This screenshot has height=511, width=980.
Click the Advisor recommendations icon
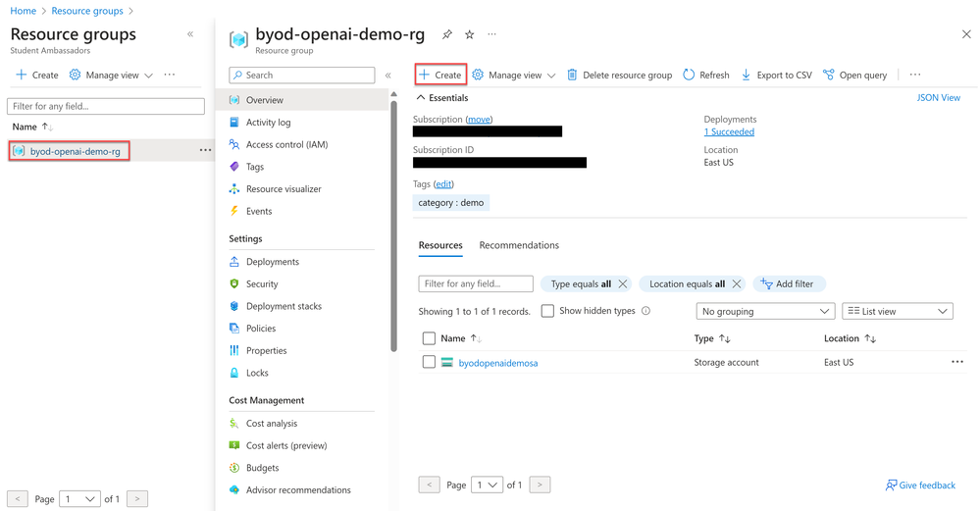[234, 489]
